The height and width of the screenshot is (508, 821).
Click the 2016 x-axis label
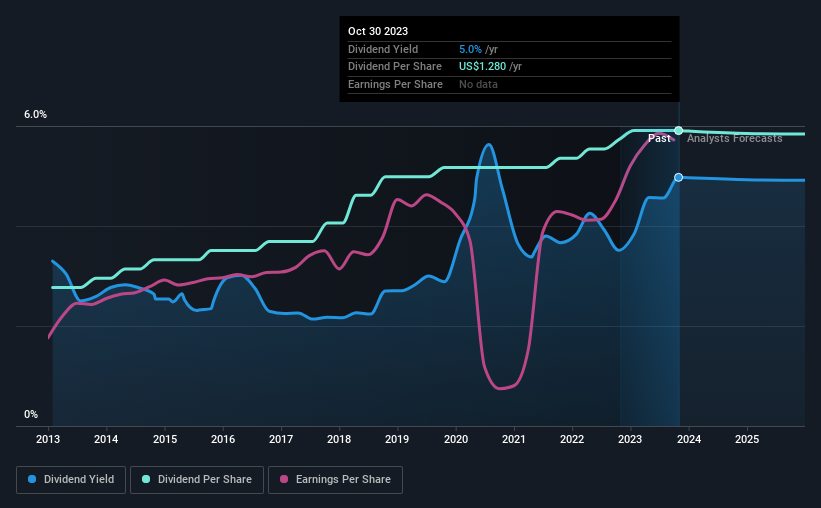pyautogui.click(x=223, y=439)
